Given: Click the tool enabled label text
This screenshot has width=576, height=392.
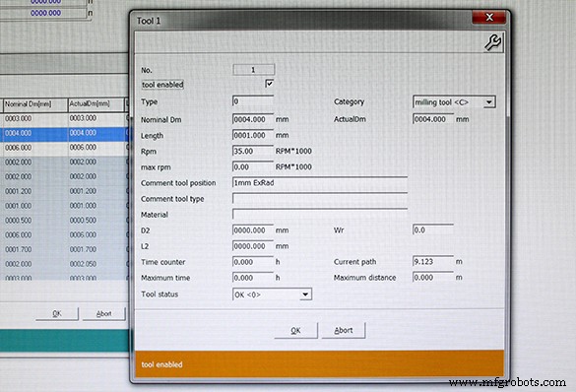Looking at the screenshot, I should pos(162,85).
